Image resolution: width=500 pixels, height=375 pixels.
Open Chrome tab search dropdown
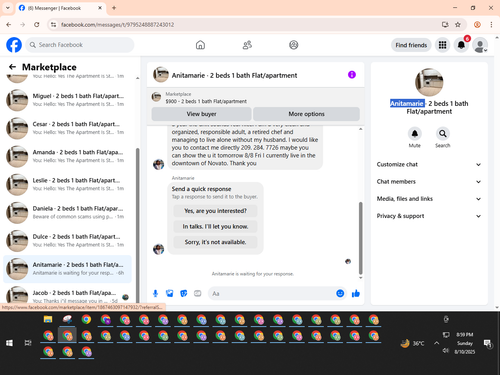point(7,8)
